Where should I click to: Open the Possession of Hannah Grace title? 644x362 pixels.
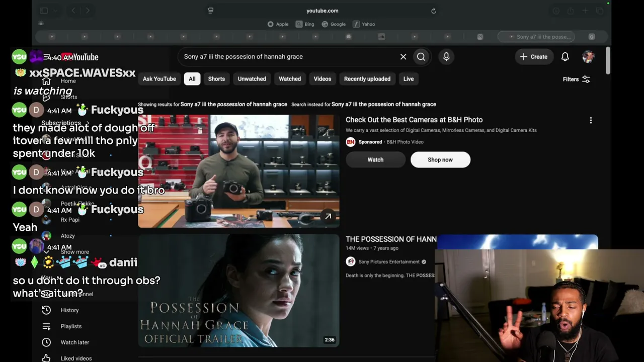(391, 239)
